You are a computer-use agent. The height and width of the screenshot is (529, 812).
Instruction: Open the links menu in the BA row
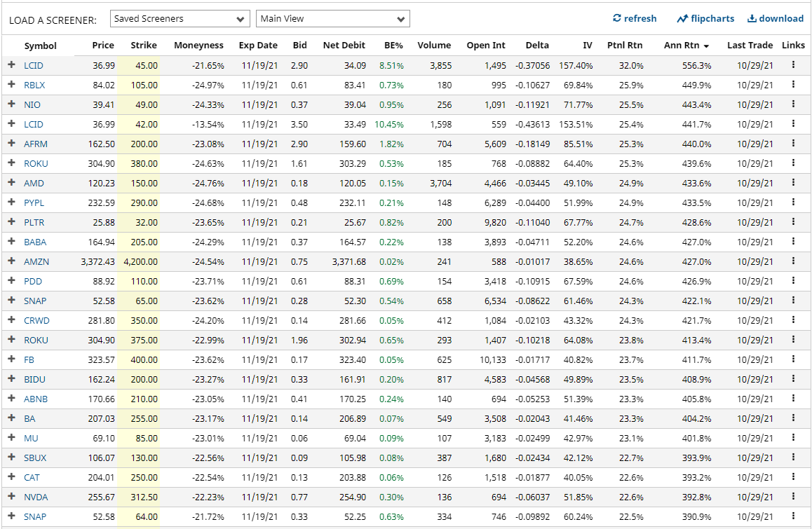[793, 418]
